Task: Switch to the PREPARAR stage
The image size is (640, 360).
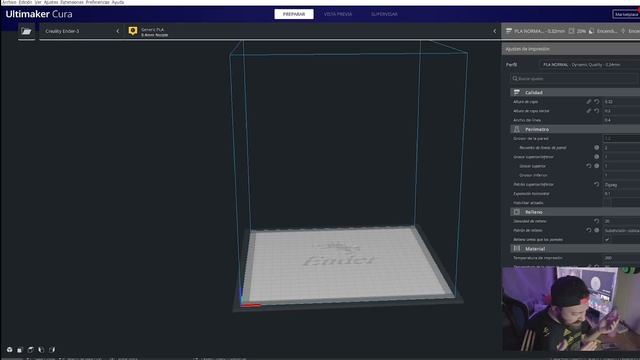Action: point(294,14)
